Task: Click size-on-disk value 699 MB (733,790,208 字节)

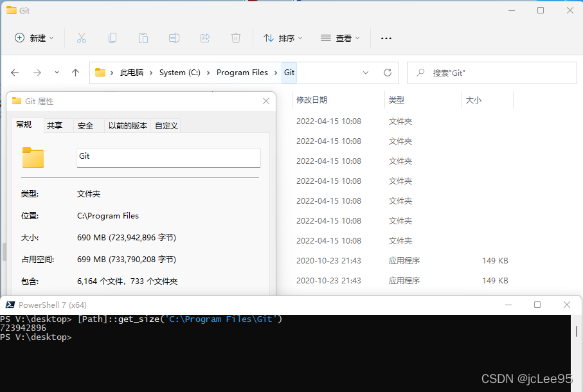Action: 127,260
